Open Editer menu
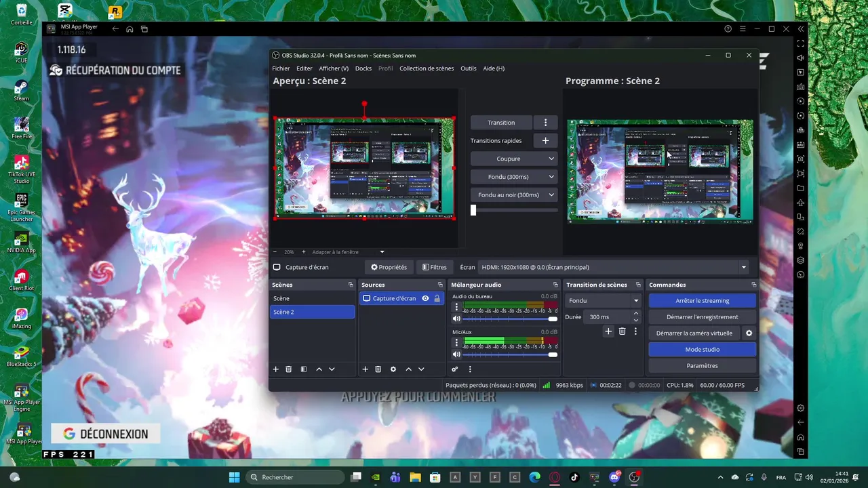The width and height of the screenshot is (868, 488). 304,68
